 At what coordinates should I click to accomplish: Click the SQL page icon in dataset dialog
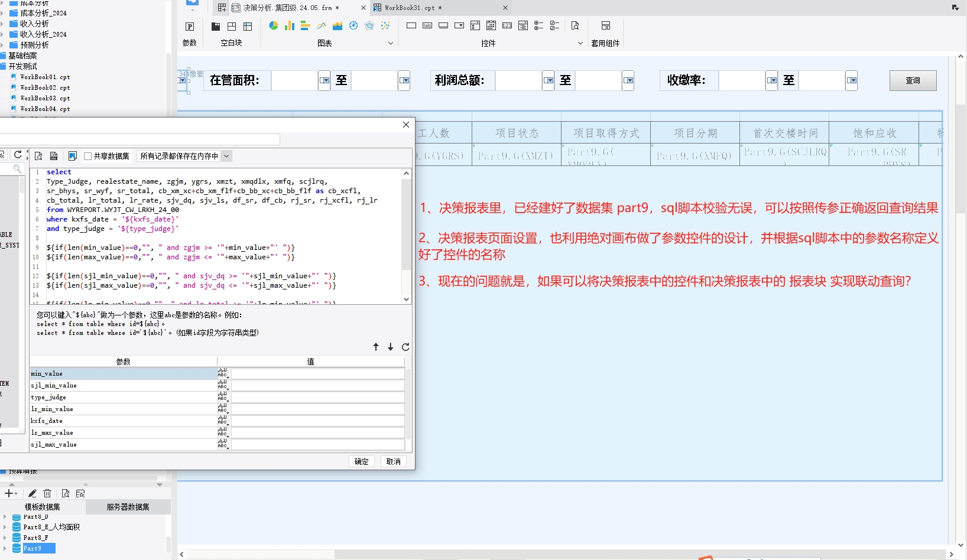(54, 156)
